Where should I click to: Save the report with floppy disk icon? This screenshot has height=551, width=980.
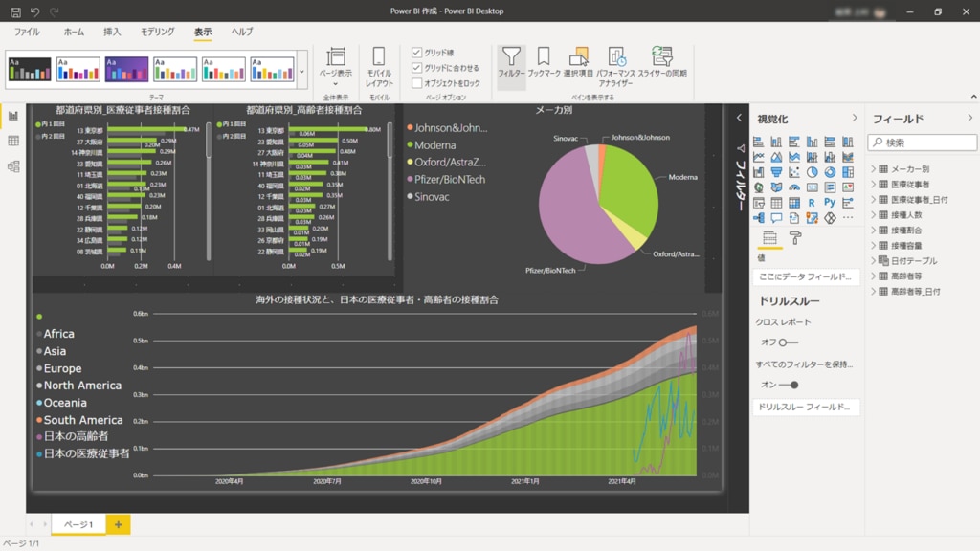coord(15,11)
